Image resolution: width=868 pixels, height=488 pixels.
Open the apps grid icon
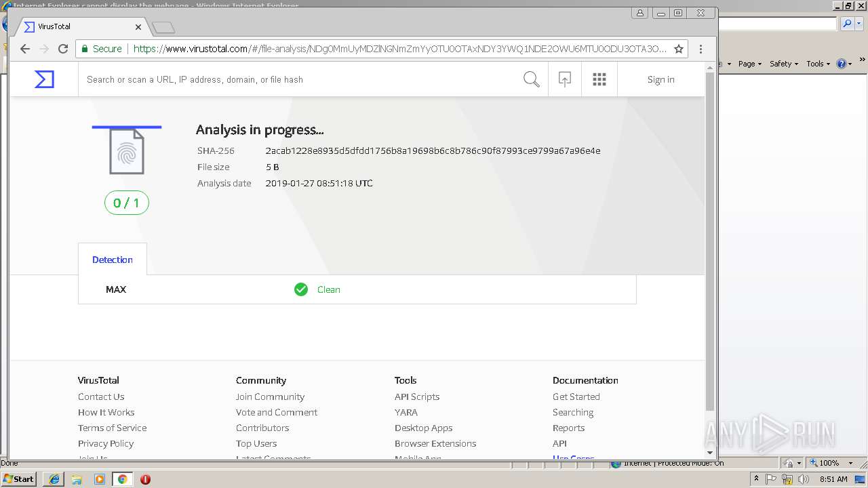599,79
